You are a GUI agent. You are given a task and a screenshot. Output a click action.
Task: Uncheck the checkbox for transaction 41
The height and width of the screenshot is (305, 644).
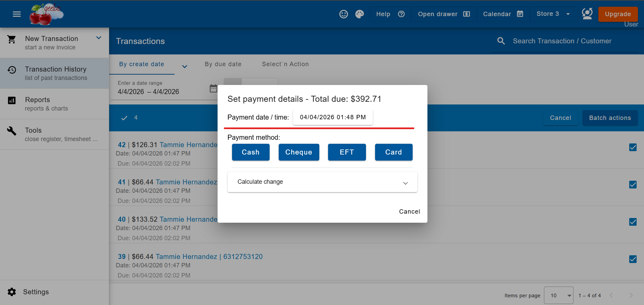633,185
